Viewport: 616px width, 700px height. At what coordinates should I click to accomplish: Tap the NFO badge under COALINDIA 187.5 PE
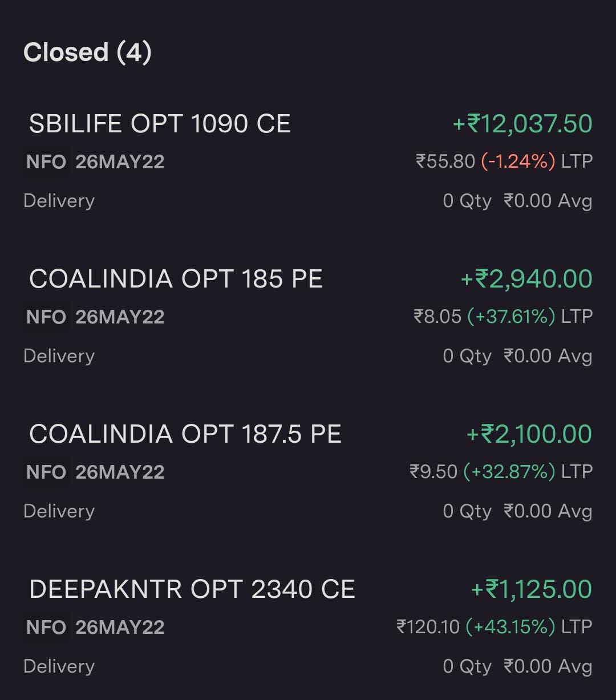click(x=46, y=472)
